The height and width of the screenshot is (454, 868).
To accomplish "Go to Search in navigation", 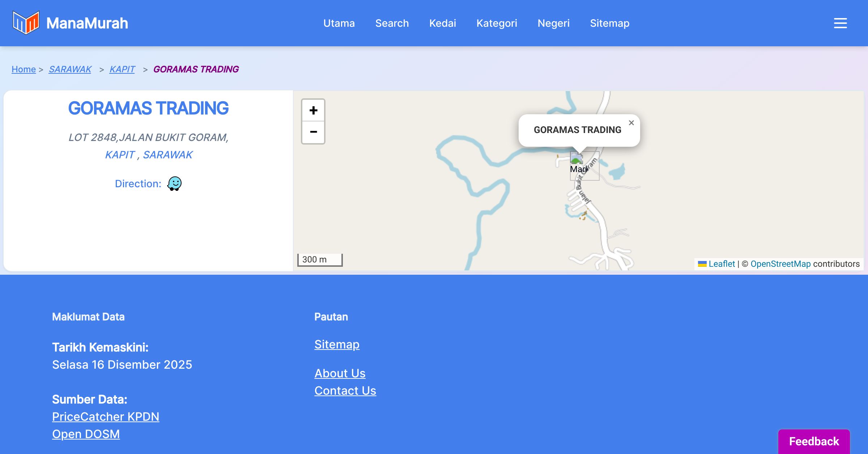I will (392, 23).
